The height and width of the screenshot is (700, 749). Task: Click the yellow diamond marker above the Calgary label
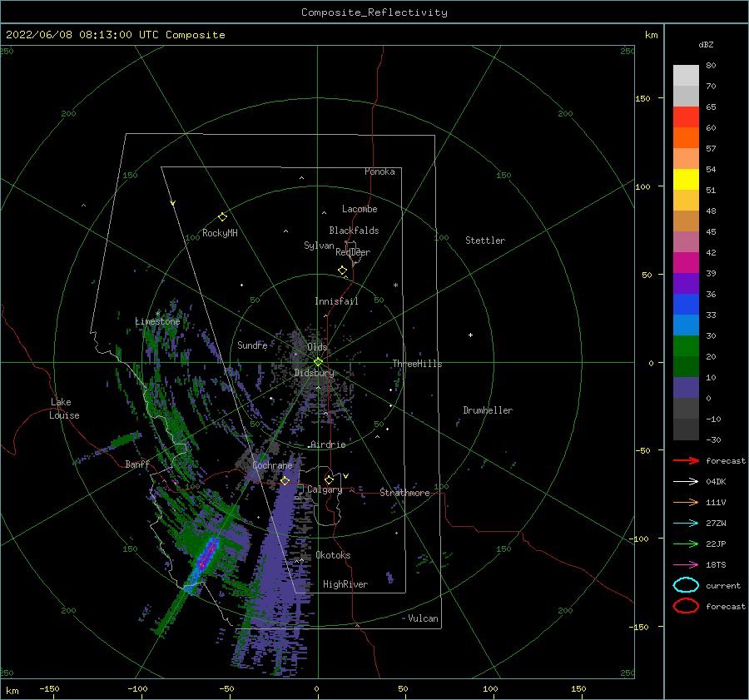(x=329, y=479)
